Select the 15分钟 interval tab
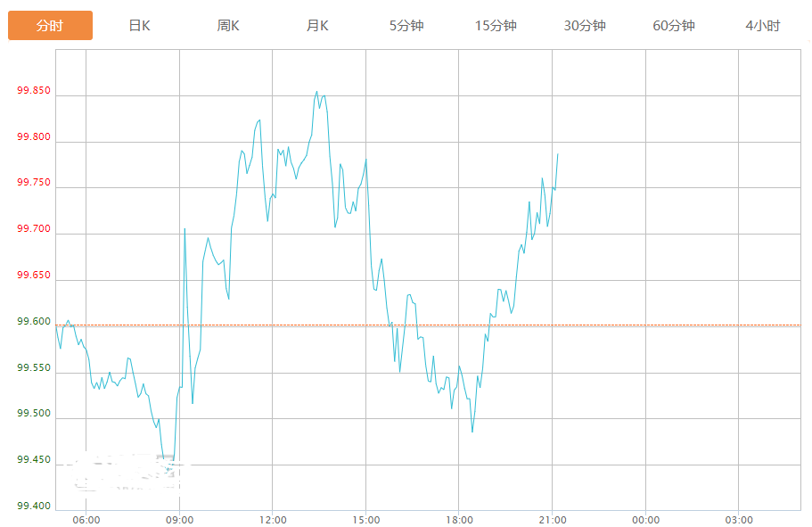The image size is (812, 527). [x=496, y=25]
